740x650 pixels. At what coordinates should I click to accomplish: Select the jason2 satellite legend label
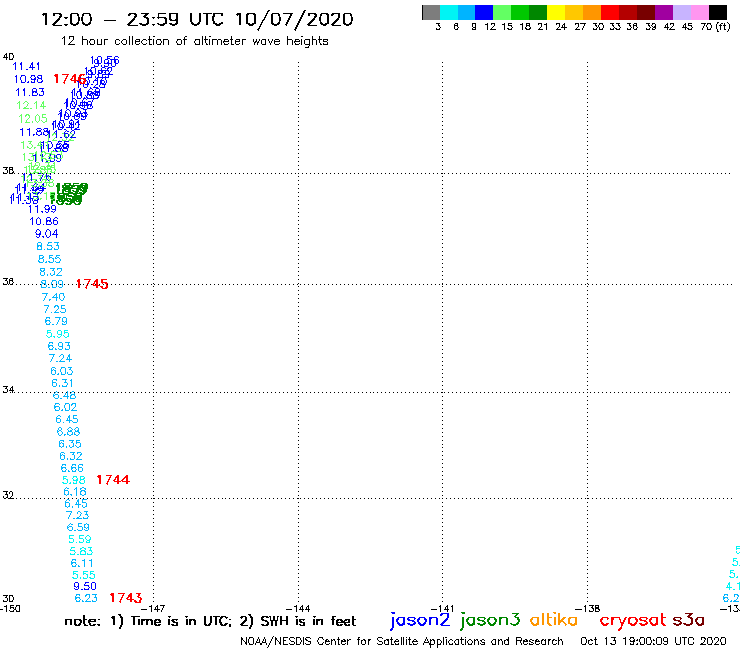[x=420, y=620]
